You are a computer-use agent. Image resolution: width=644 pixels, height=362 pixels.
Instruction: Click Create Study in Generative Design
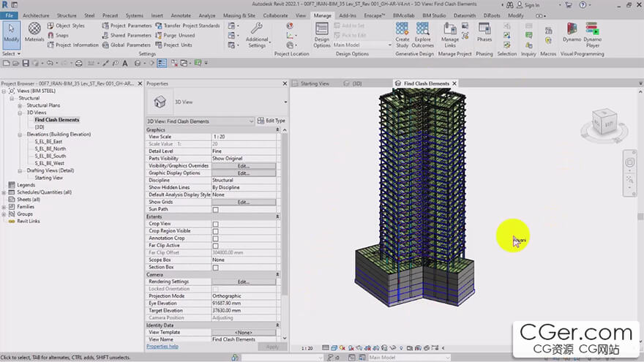pyautogui.click(x=402, y=35)
